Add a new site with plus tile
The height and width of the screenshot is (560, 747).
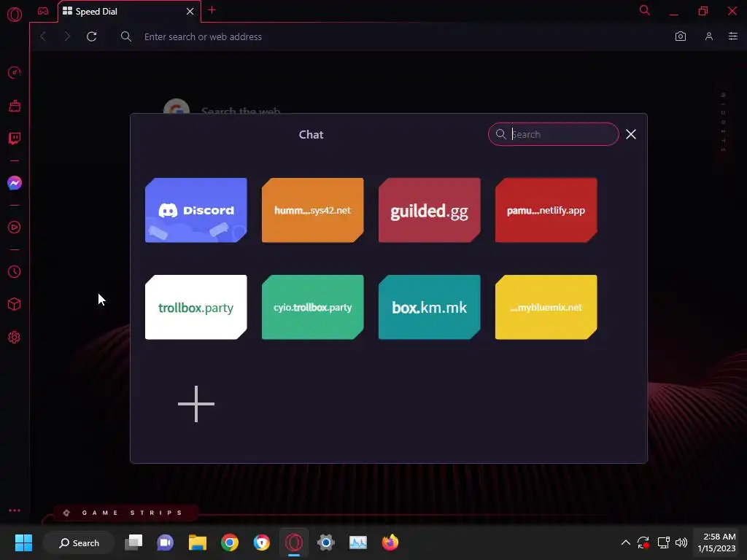tap(196, 404)
